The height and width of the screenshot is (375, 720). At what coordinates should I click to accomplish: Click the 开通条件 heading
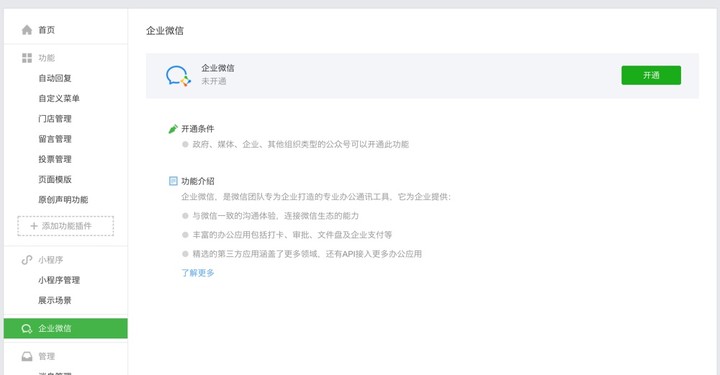coord(198,129)
